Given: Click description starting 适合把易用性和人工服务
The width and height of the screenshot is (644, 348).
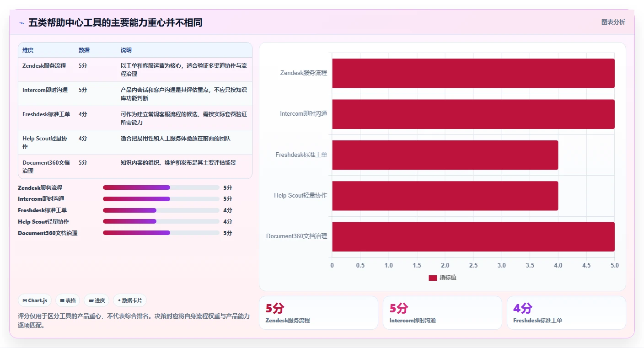Looking at the screenshot, I should [176, 138].
